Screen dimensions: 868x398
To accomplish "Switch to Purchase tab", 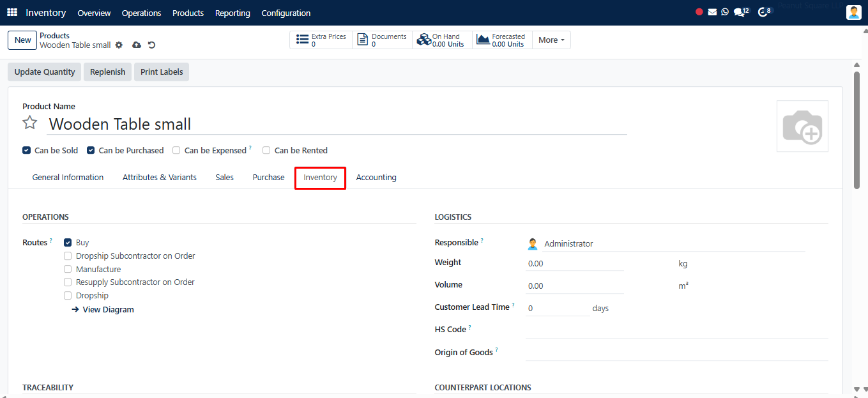I will (268, 178).
